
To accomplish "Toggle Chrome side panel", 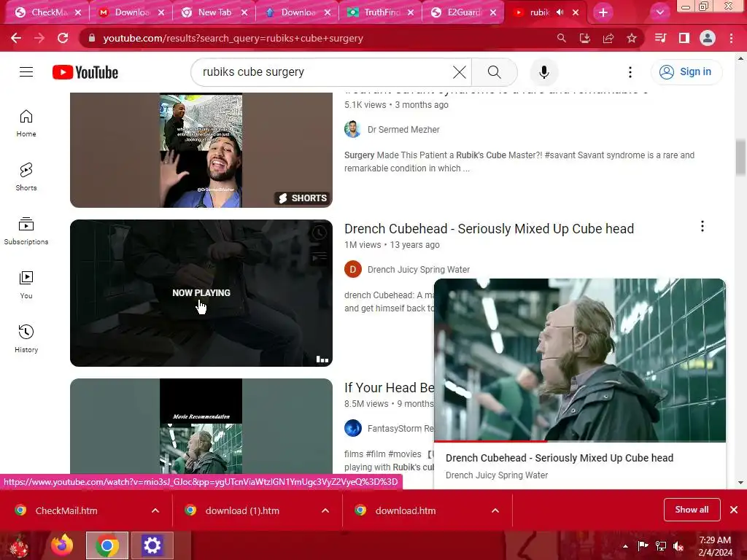I will pos(684,38).
